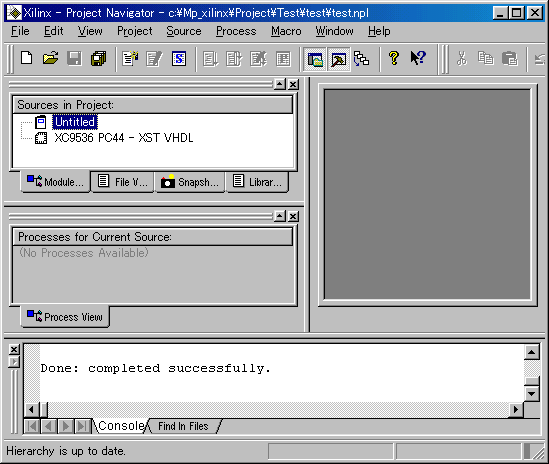This screenshot has height=464, width=549.
Task: Activate the What's This pointer help icon
Action: [418, 58]
